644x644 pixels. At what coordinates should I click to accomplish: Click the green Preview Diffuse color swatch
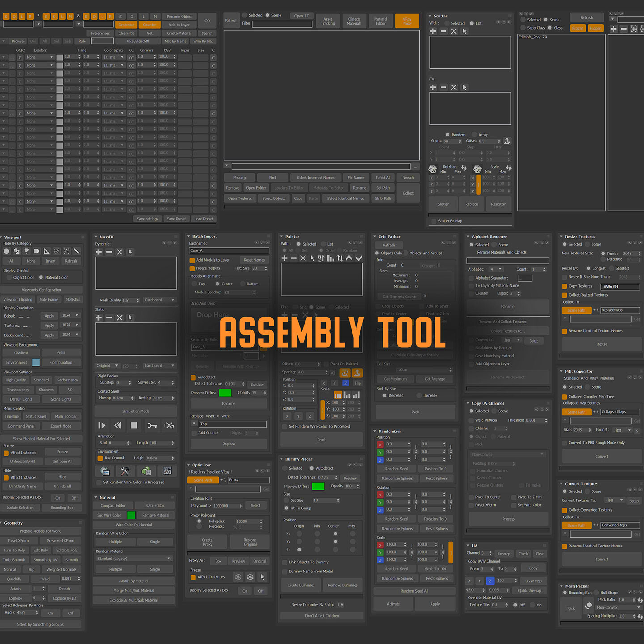point(225,392)
